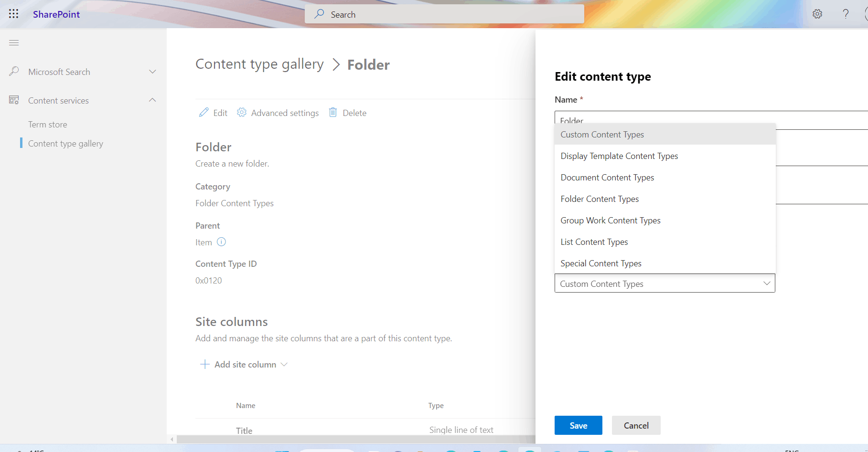The width and height of the screenshot is (868, 452).
Task: Cancel editing the content type
Action: pyautogui.click(x=636, y=425)
